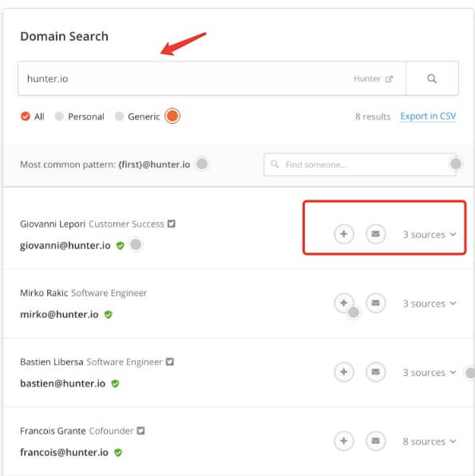Click Export in CSV link
This screenshot has height=476, width=475.
[x=428, y=117]
